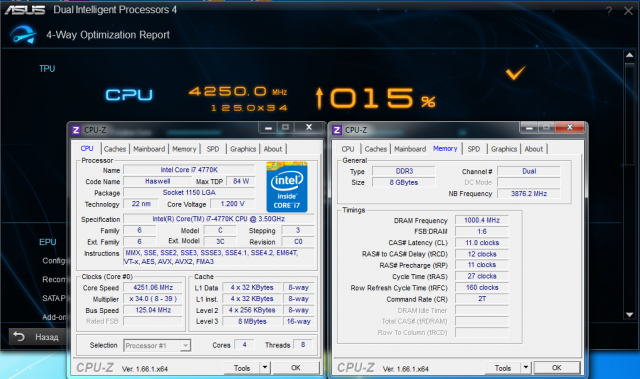Click the Package value Socket 1150 LGA
Viewport: 640px width, 379px height.
pos(189,193)
